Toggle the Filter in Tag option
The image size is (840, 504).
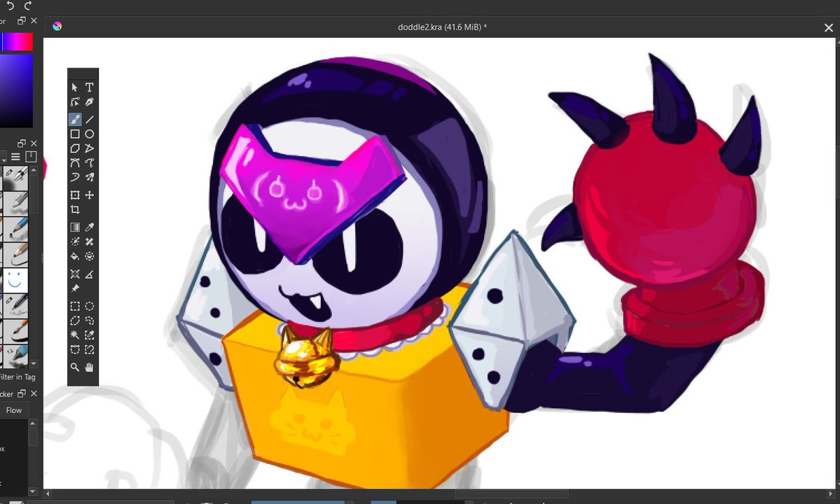click(x=18, y=377)
